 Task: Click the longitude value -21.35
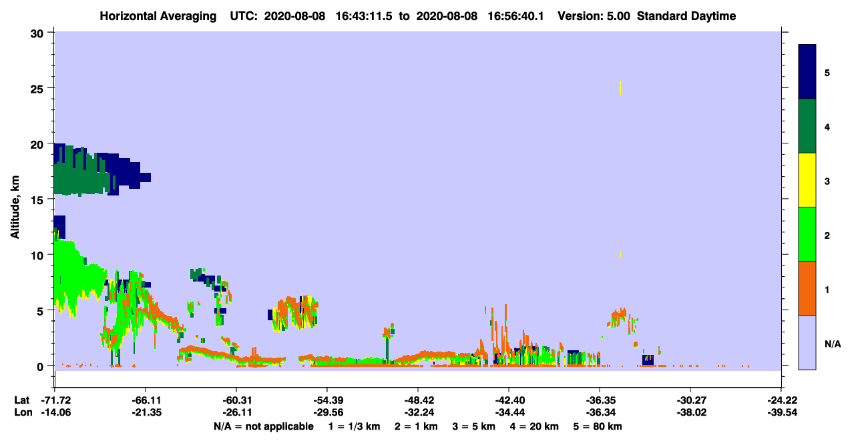click(146, 413)
